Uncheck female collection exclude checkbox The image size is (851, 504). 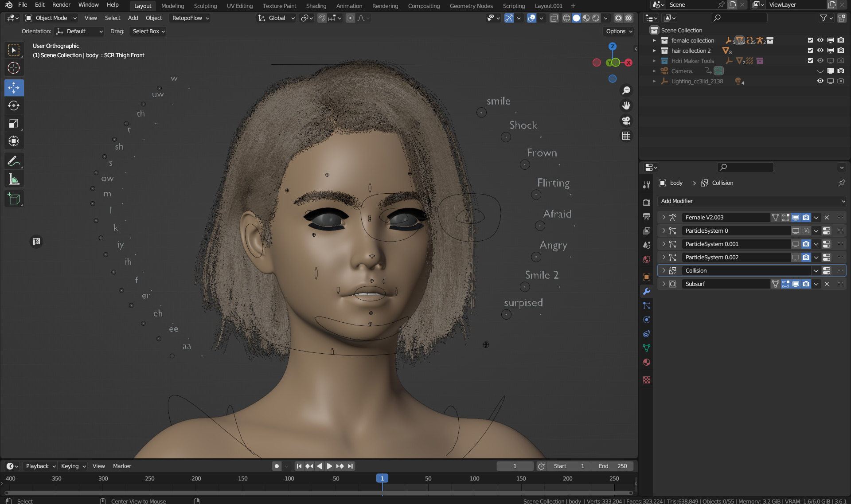(810, 40)
